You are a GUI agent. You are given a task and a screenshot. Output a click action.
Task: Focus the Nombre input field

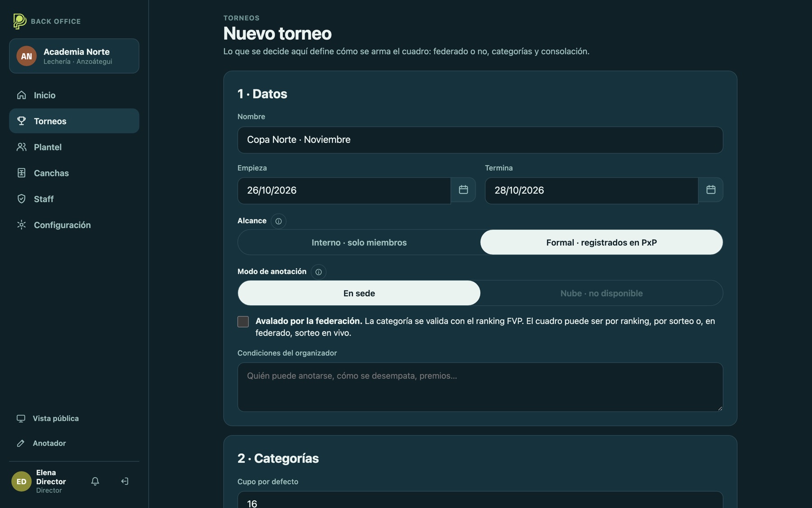(480, 140)
